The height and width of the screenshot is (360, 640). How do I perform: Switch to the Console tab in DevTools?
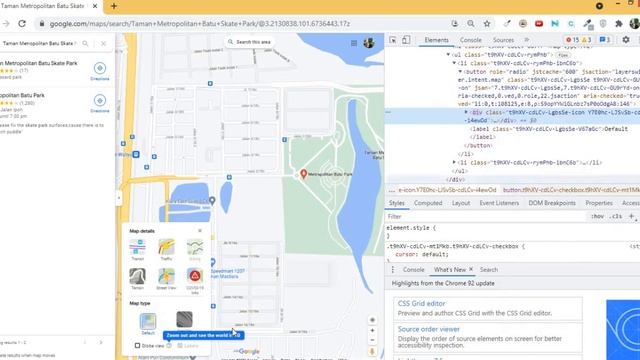[x=471, y=40]
